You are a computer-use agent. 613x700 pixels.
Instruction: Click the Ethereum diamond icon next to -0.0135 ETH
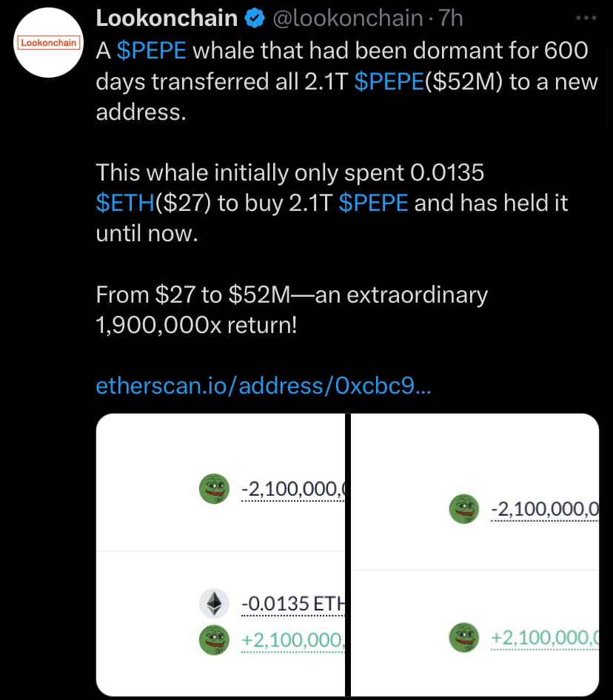point(212,603)
